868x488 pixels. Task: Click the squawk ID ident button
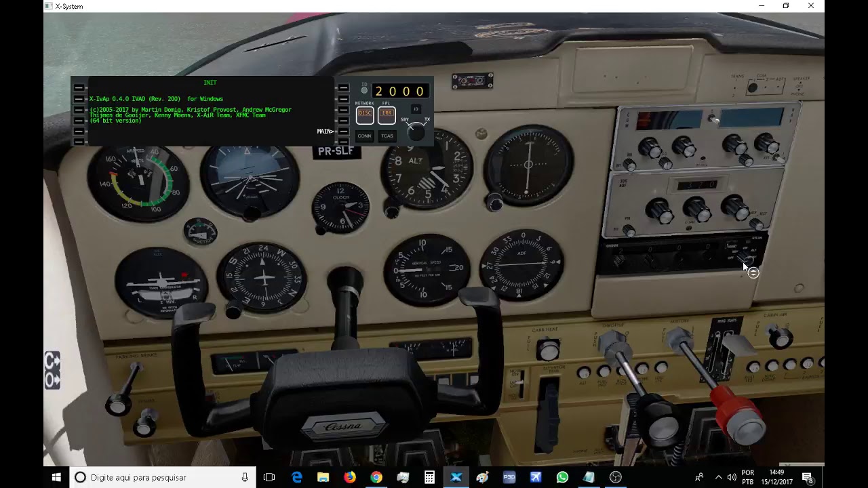coord(416,109)
